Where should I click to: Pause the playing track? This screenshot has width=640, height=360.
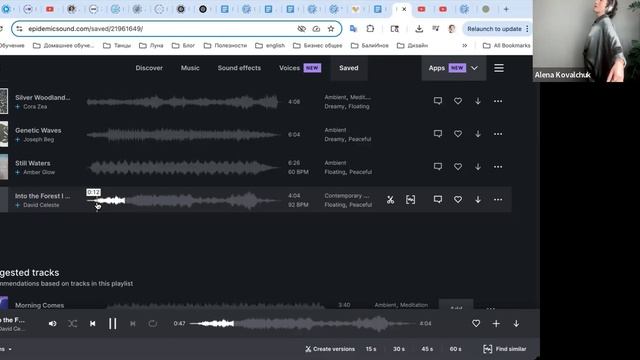[x=113, y=324]
